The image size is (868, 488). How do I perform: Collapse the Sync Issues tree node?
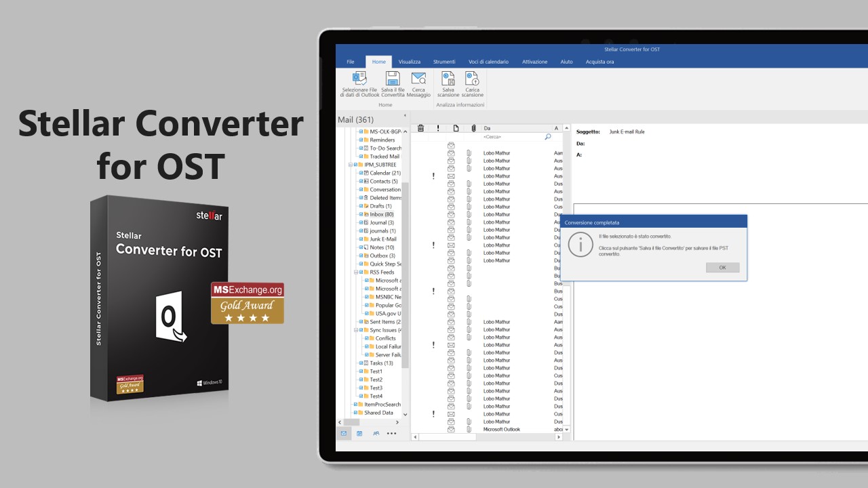(356, 330)
